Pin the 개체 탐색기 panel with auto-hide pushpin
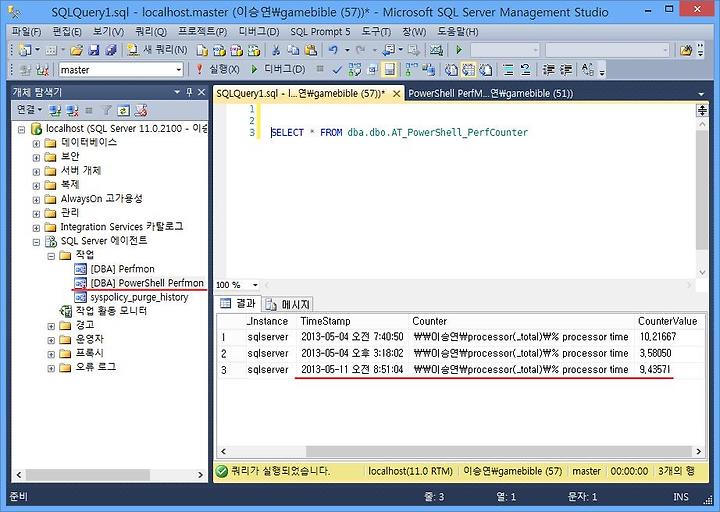 [189, 92]
